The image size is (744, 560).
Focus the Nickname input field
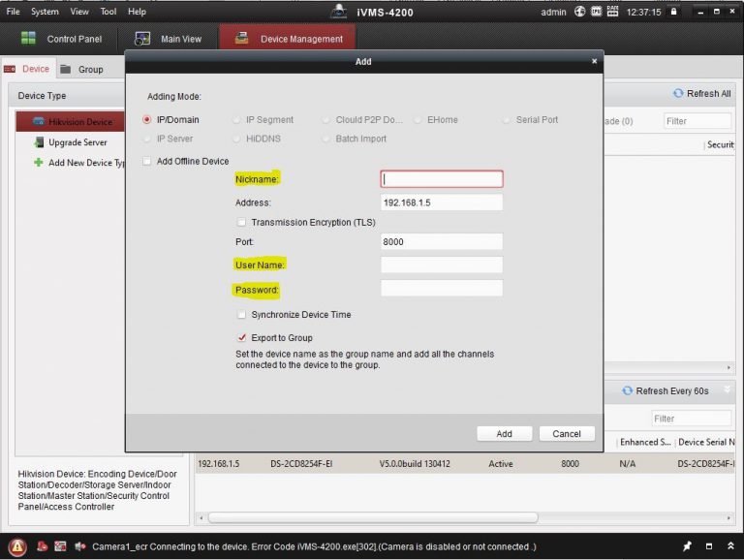[x=442, y=179]
